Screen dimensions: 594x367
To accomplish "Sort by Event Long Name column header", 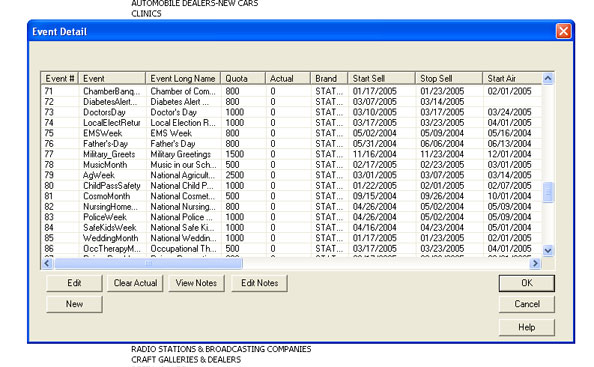I will click(x=183, y=78).
